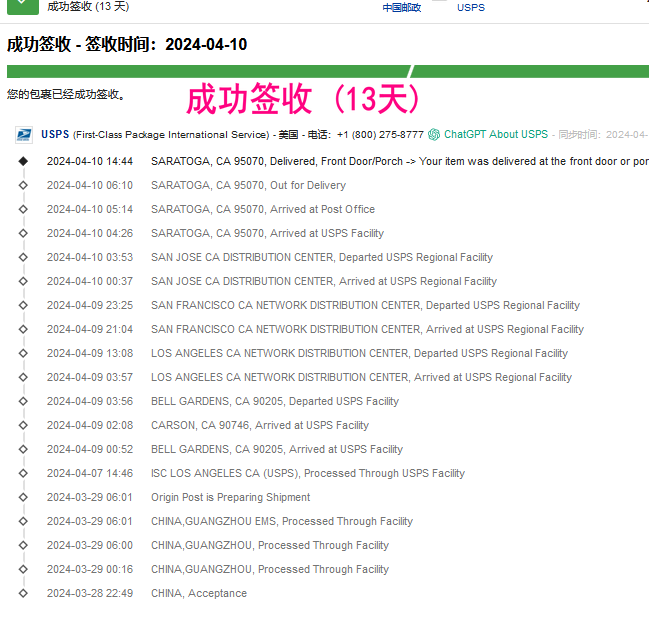
Task: Click the 成功签收 (13 天) status header text
Action: [88, 6]
